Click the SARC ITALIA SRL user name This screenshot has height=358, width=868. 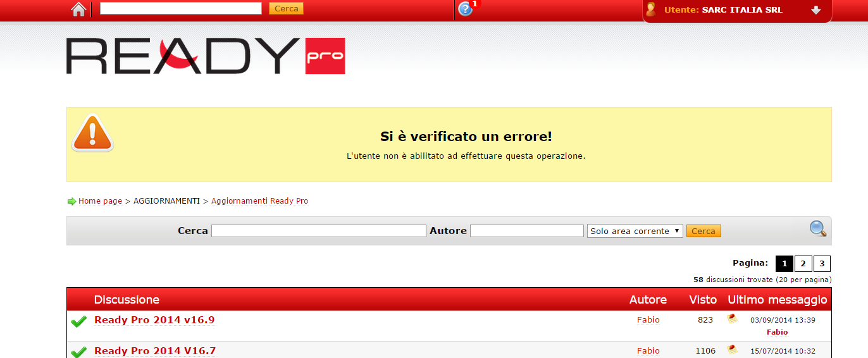click(x=742, y=10)
